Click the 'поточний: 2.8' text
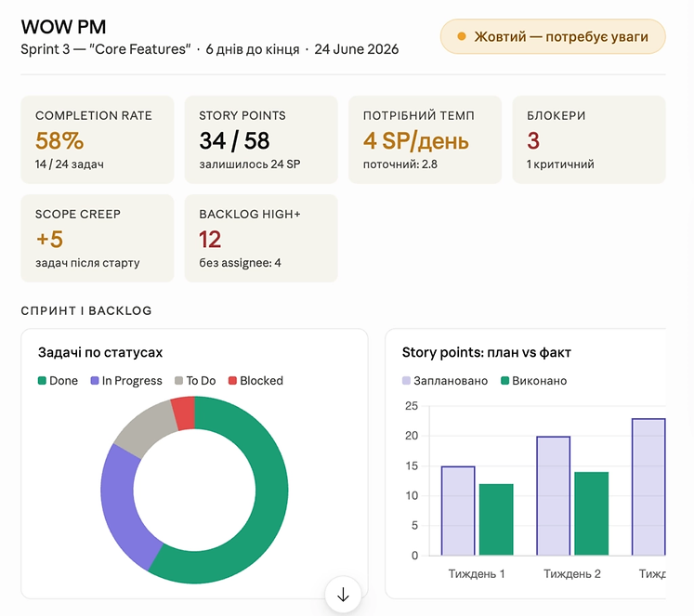 point(400,164)
